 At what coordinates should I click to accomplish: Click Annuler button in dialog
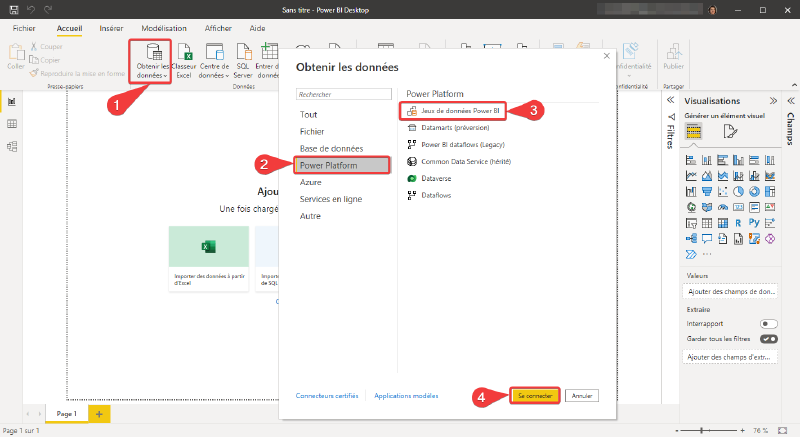pos(582,396)
